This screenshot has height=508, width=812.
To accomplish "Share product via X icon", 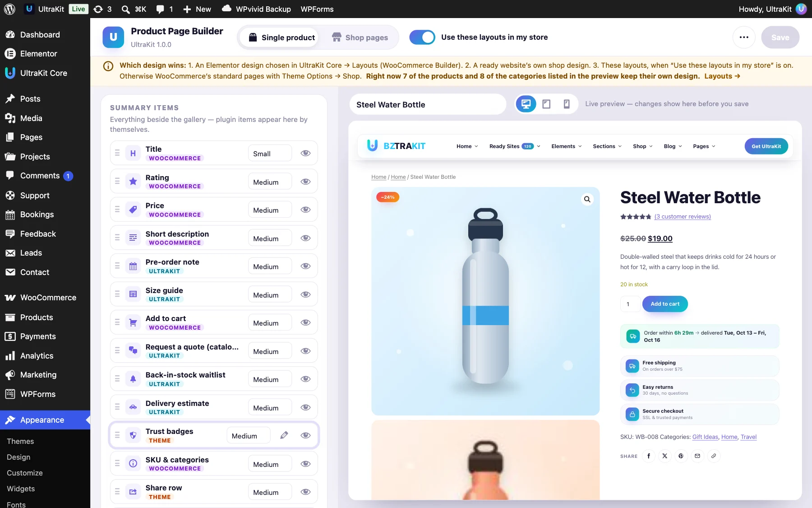I will pyautogui.click(x=664, y=456).
